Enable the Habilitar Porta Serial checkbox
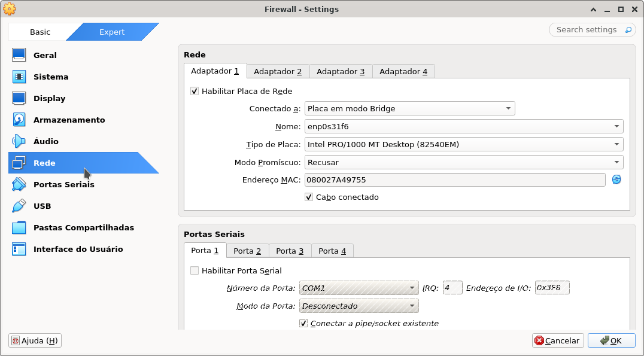This screenshot has width=644, height=356. 195,271
